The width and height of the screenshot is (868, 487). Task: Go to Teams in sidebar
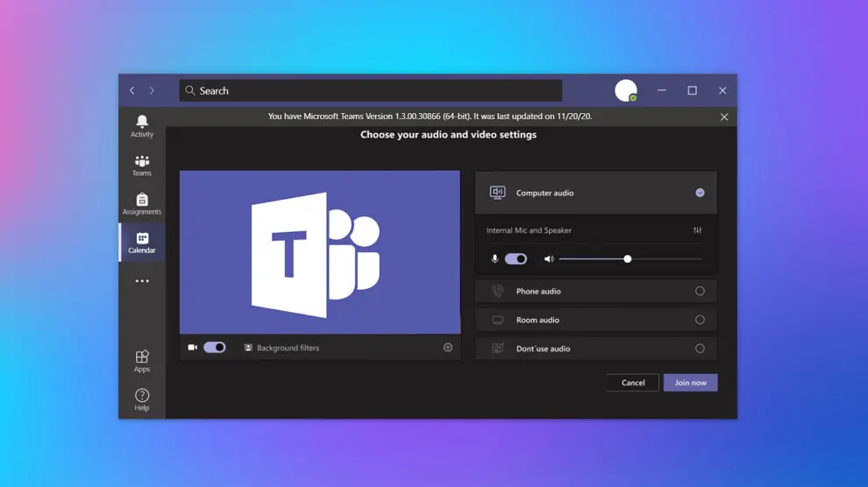(142, 165)
